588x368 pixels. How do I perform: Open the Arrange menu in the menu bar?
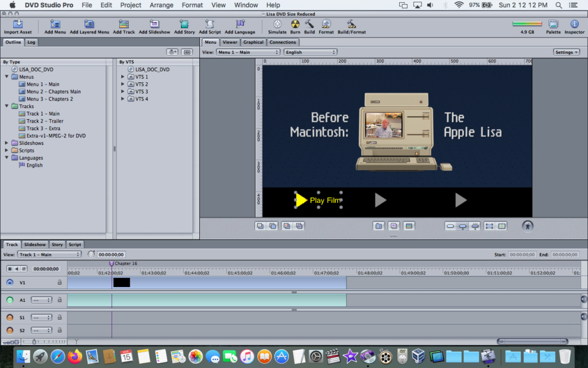[x=162, y=5]
